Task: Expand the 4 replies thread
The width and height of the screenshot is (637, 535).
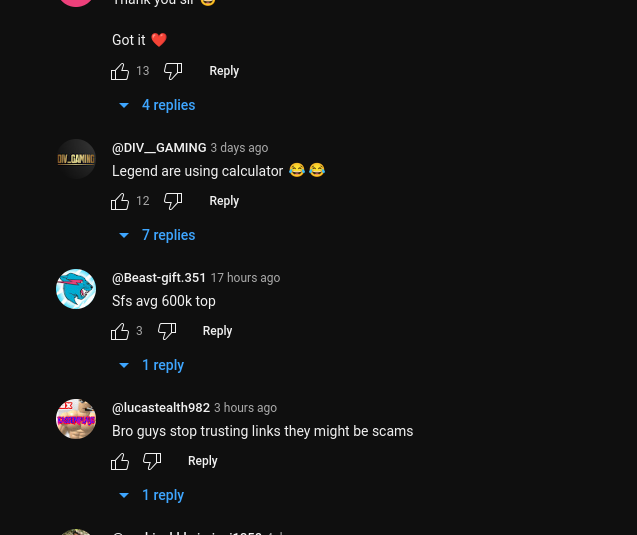Action: 157,105
